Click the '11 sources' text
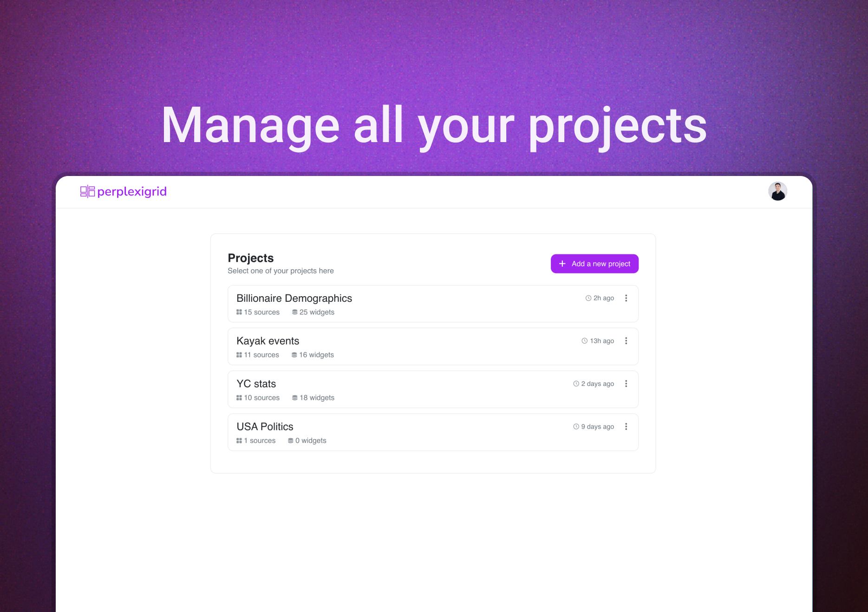 pos(261,355)
